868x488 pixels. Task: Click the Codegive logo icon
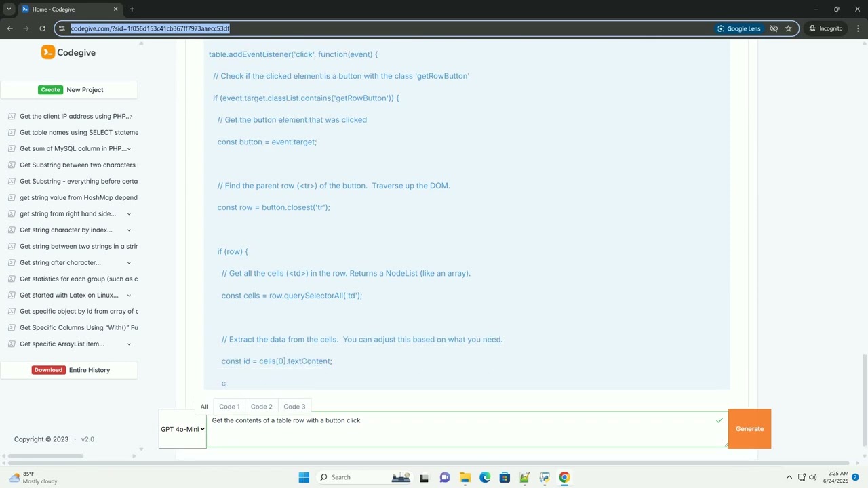pos(47,52)
